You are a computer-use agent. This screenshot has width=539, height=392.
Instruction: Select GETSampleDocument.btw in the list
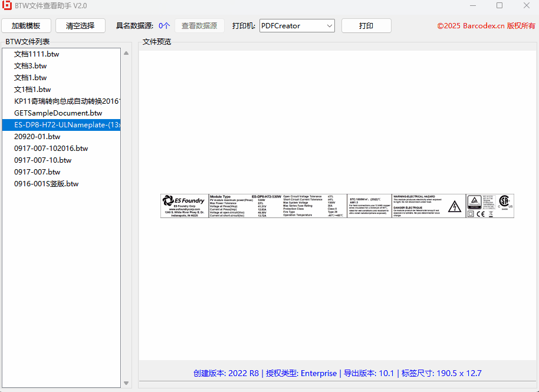click(61, 113)
